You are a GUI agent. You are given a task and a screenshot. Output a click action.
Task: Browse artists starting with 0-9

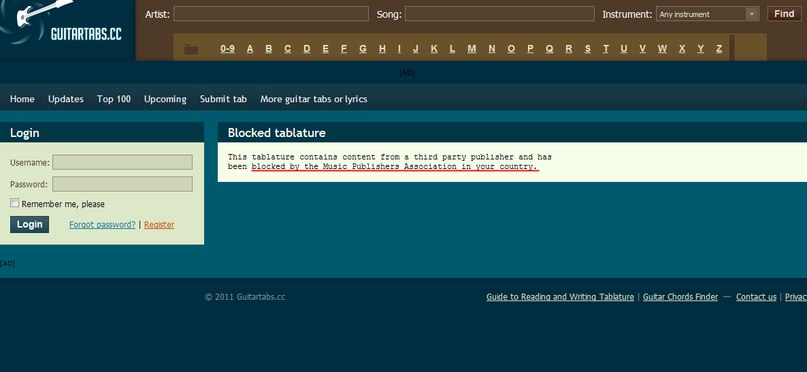click(227, 49)
